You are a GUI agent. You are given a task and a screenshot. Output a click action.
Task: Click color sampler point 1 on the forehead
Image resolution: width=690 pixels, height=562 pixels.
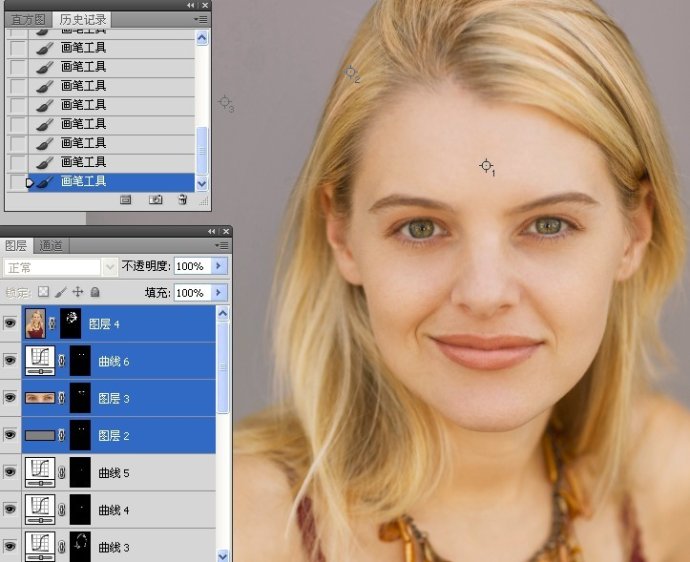(x=486, y=166)
